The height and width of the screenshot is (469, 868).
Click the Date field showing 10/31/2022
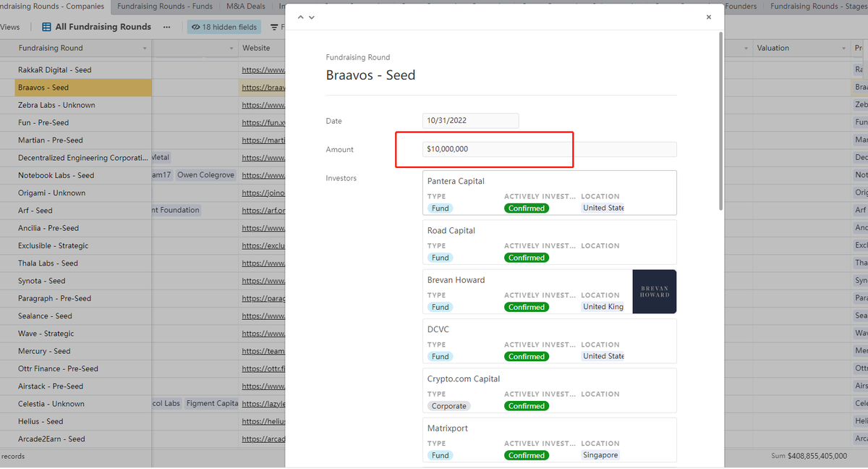tap(470, 121)
